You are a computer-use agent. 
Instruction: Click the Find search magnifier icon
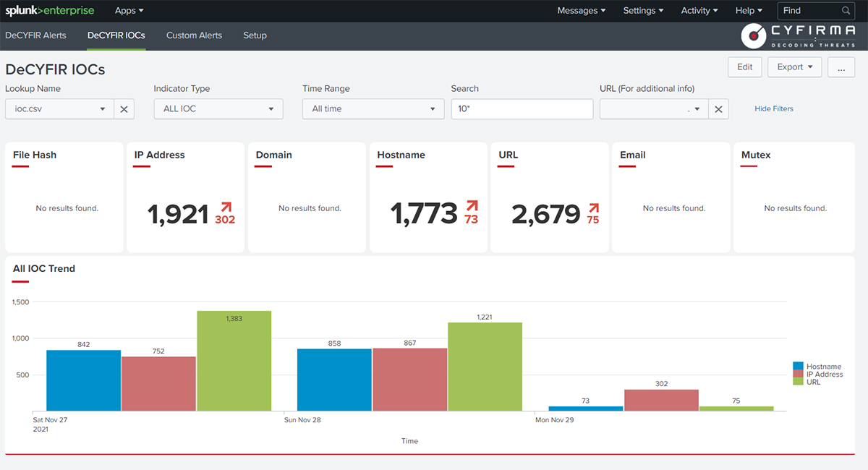point(846,11)
